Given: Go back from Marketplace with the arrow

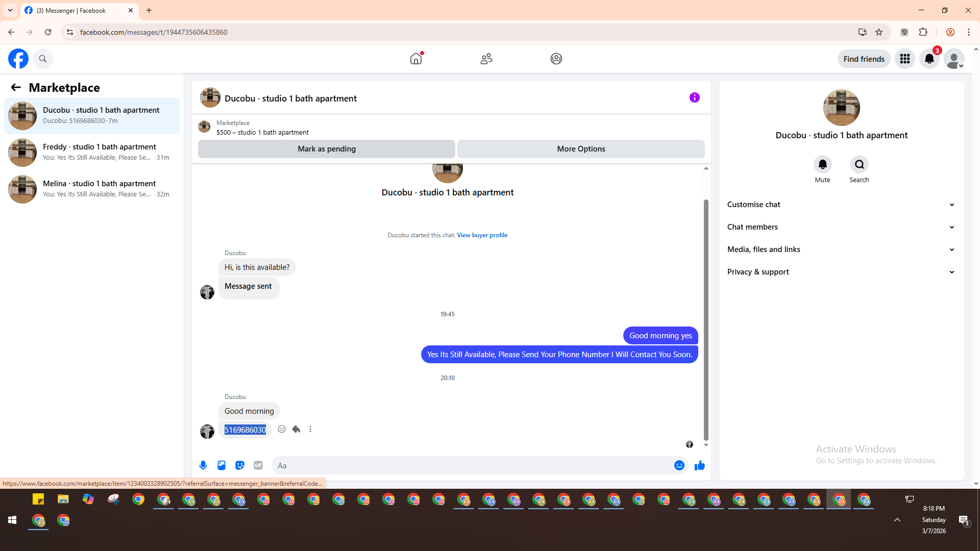Looking at the screenshot, I should point(16,87).
